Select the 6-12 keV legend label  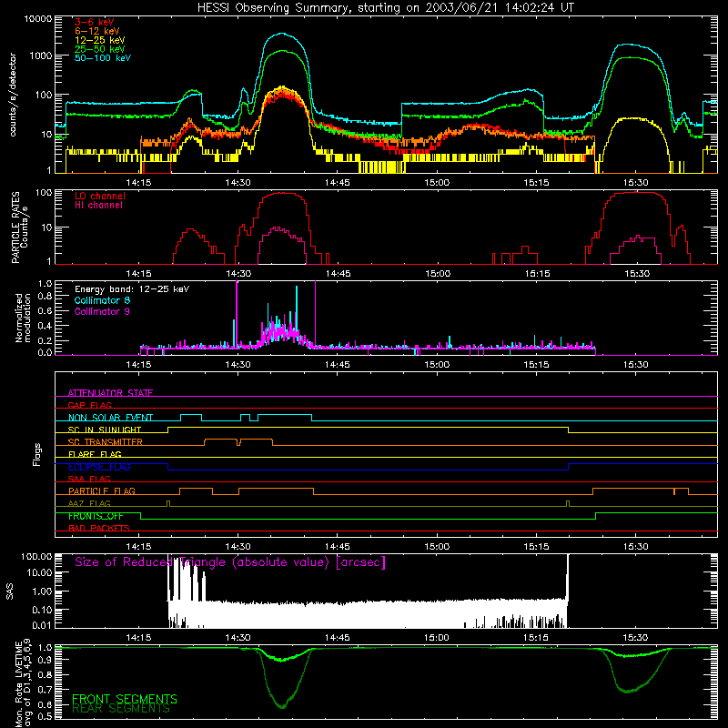[97, 31]
